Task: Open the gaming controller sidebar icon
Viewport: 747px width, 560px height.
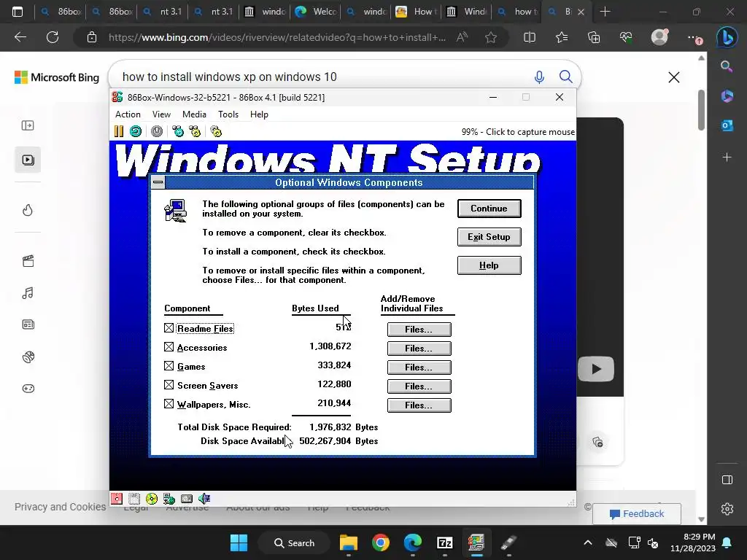Action: [28, 389]
